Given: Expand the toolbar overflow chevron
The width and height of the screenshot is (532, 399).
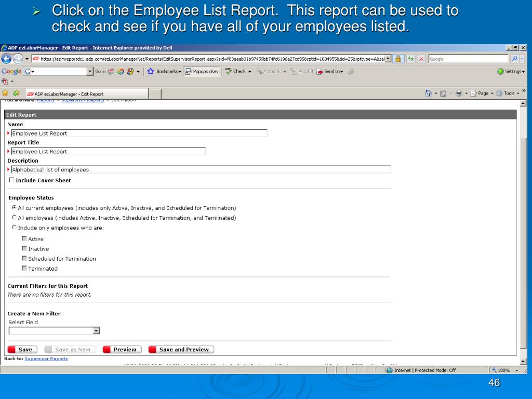Looking at the screenshot, I should (524, 90).
